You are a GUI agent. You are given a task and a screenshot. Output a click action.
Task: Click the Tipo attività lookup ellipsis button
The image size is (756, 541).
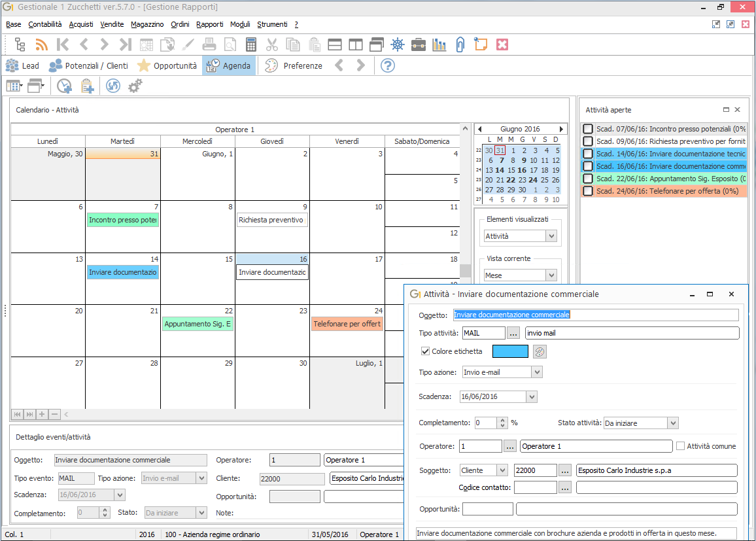(513, 333)
